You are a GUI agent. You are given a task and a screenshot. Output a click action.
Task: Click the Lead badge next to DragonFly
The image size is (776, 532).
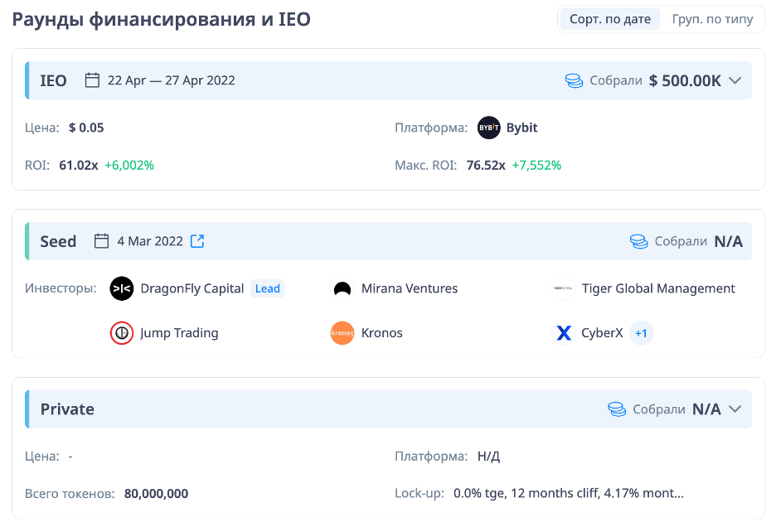pyautogui.click(x=267, y=288)
